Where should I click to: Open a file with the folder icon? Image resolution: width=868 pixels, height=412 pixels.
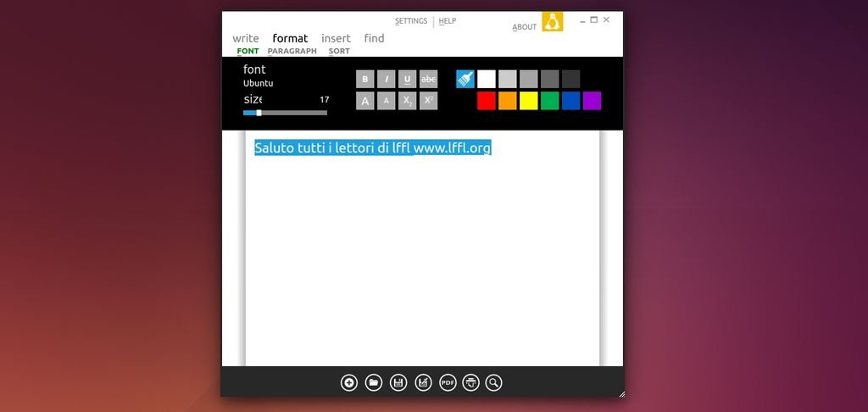click(374, 382)
